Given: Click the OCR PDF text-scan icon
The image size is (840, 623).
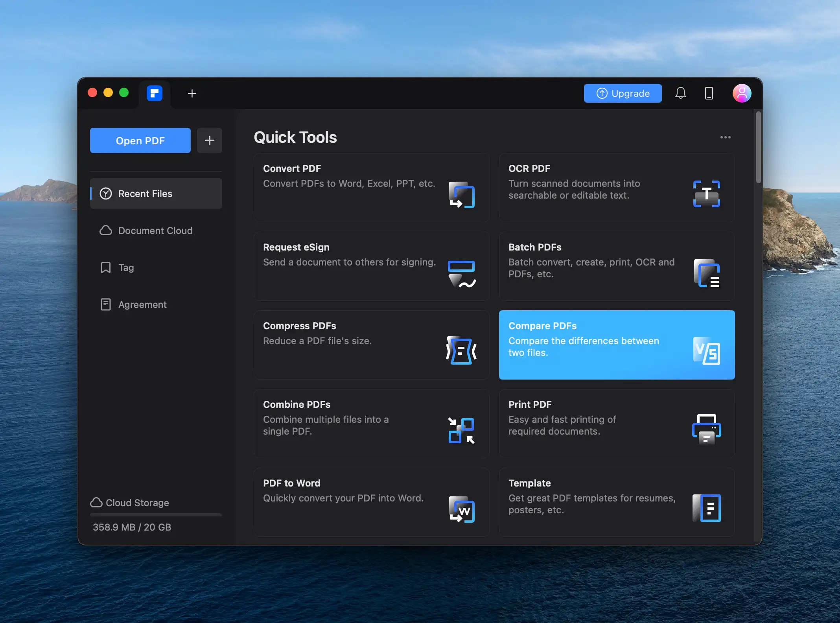Looking at the screenshot, I should click(x=707, y=194).
